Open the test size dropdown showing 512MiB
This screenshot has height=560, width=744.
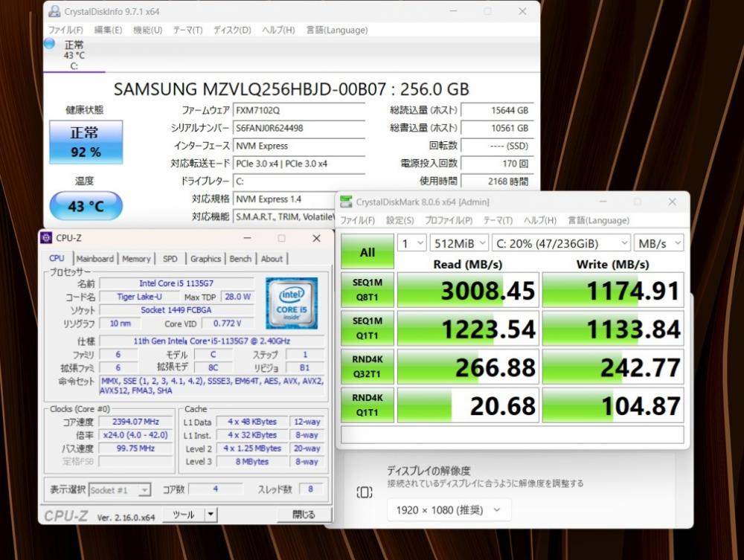pyautogui.click(x=459, y=243)
